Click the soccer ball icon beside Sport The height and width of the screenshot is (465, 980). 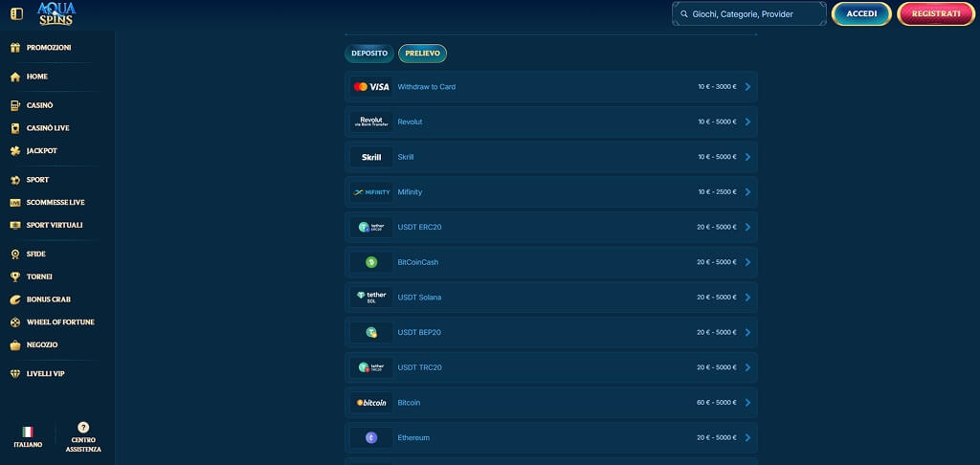click(15, 180)
